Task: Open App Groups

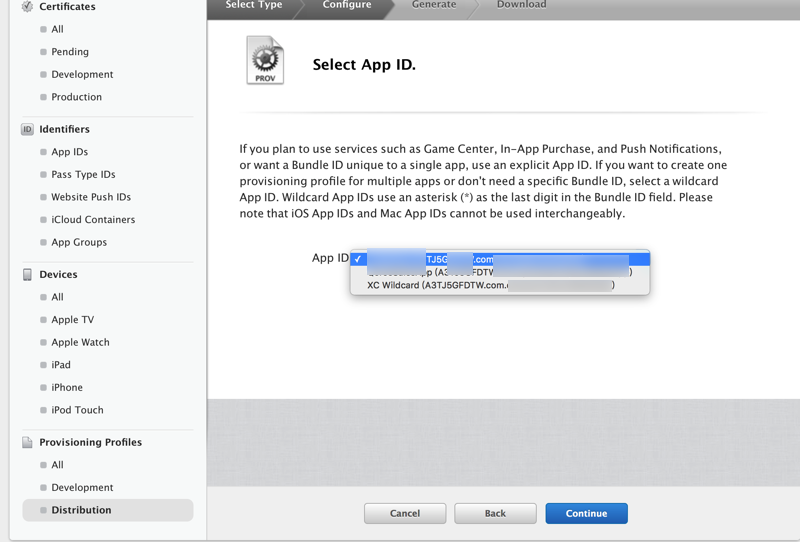Action: pyautogui.click(x=79, y=242)
